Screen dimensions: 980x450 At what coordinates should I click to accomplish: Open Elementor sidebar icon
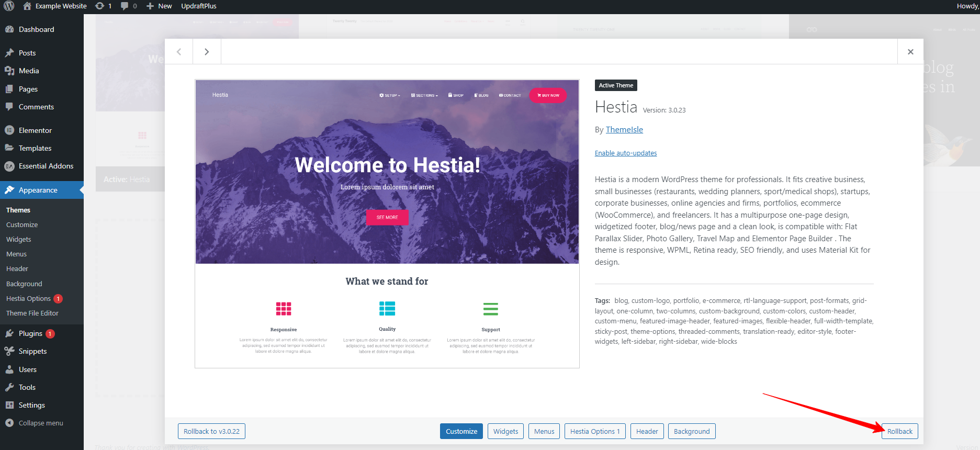pos(9,130)
